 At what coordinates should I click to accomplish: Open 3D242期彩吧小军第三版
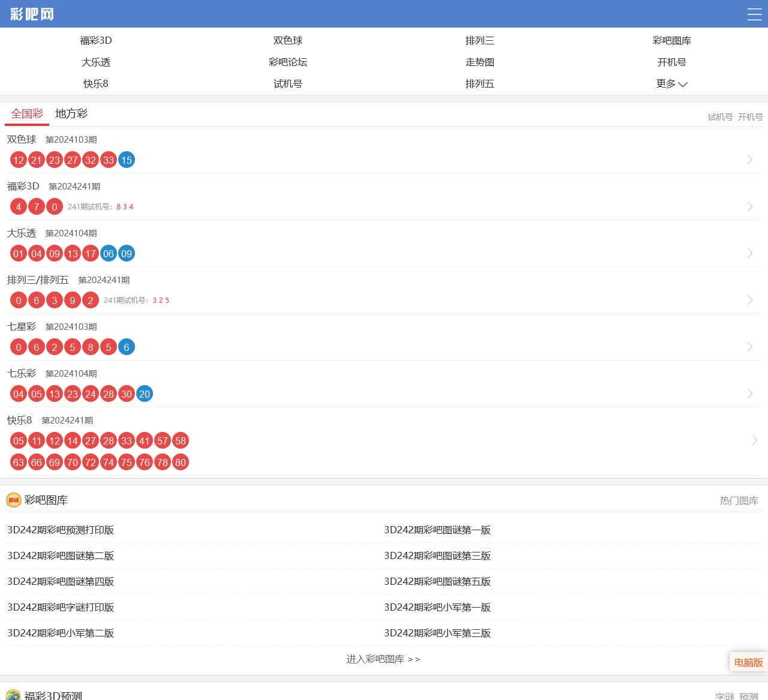[x=437, y=633]
